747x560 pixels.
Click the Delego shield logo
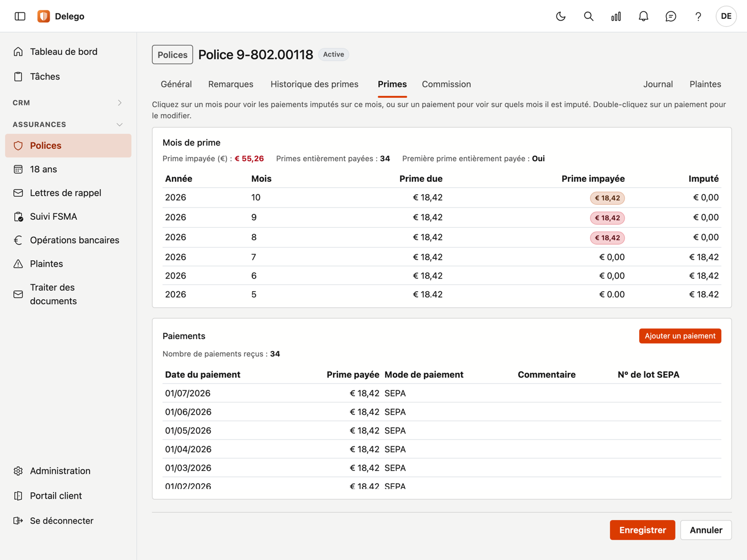[44, 17]
